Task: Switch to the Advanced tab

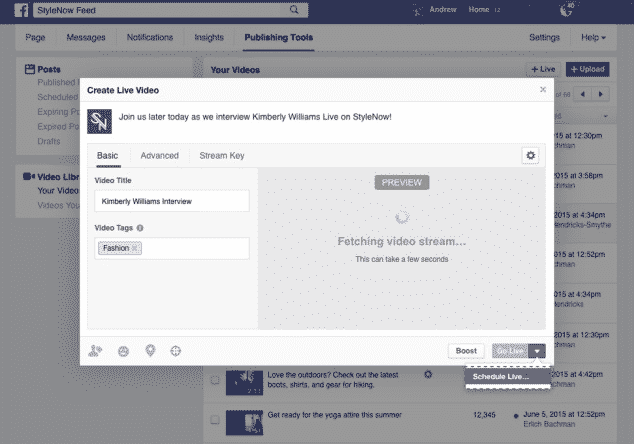Action: tap(159, 156)
